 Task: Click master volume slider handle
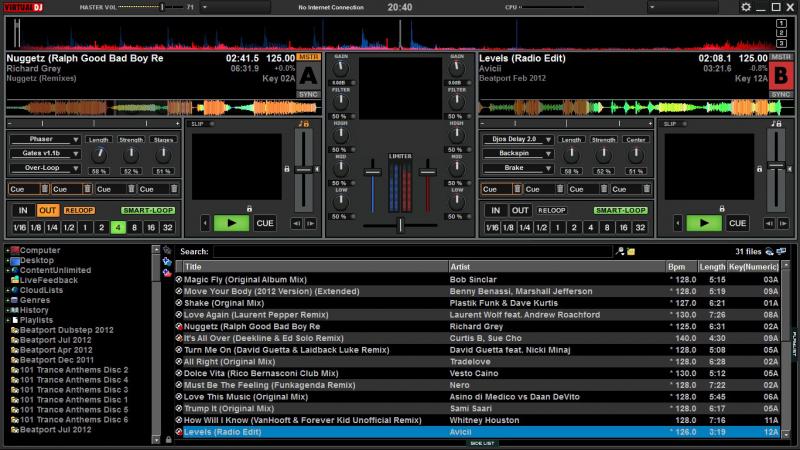tap(162, 7)
